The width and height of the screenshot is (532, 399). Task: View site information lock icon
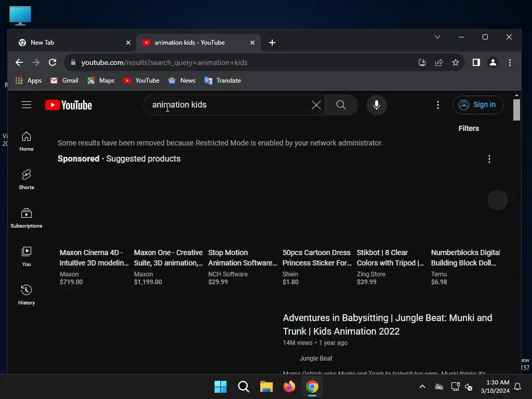(x=73, y=62)
